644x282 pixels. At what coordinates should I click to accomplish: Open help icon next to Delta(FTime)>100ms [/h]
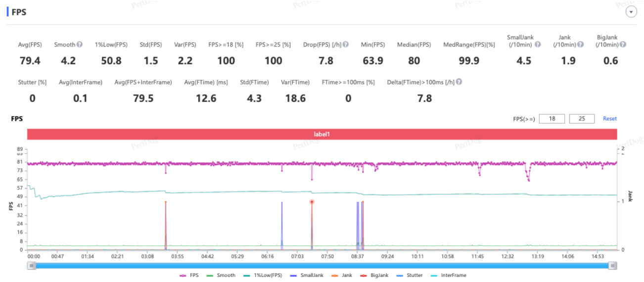point(459,82)
